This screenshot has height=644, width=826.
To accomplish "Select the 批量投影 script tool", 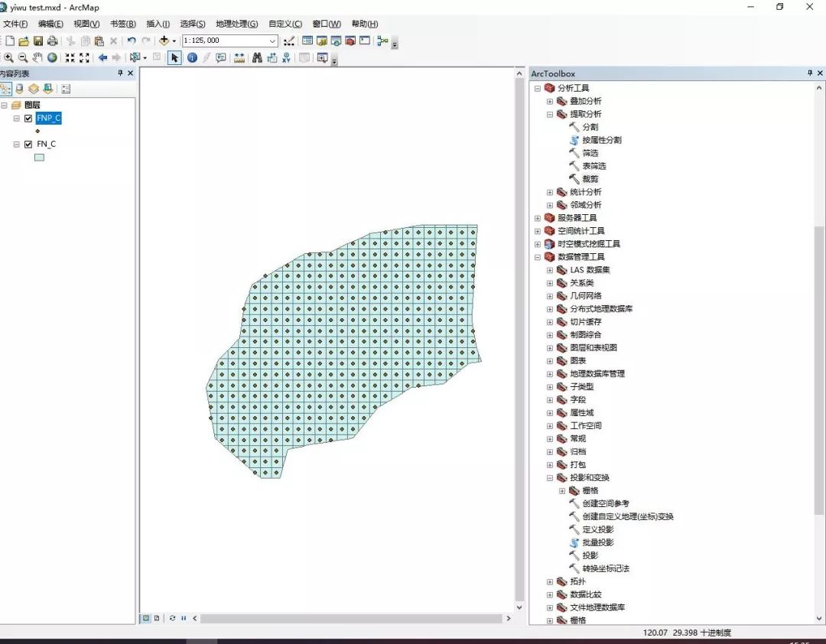I will [598, 542].
